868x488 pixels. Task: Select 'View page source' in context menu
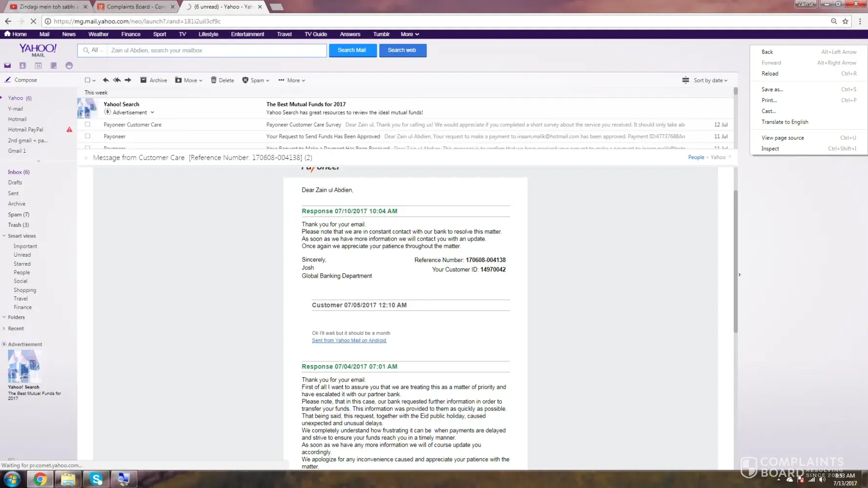tap(782, 138)
